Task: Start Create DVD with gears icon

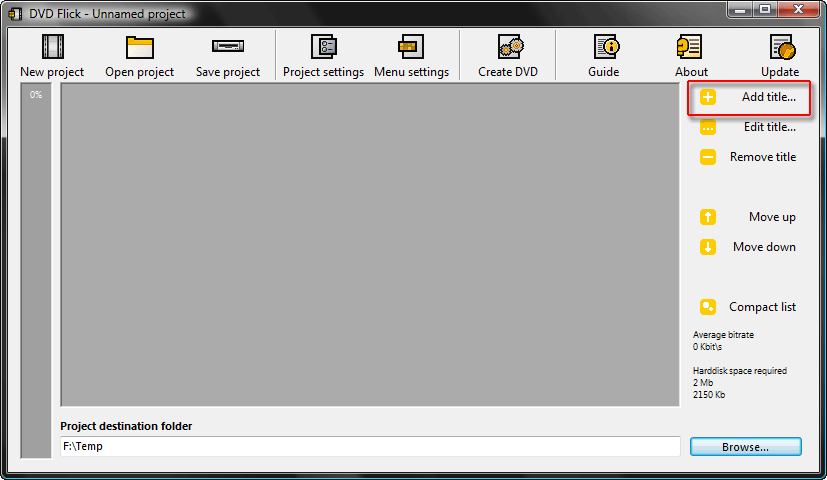Action: (x=511, y=47)
